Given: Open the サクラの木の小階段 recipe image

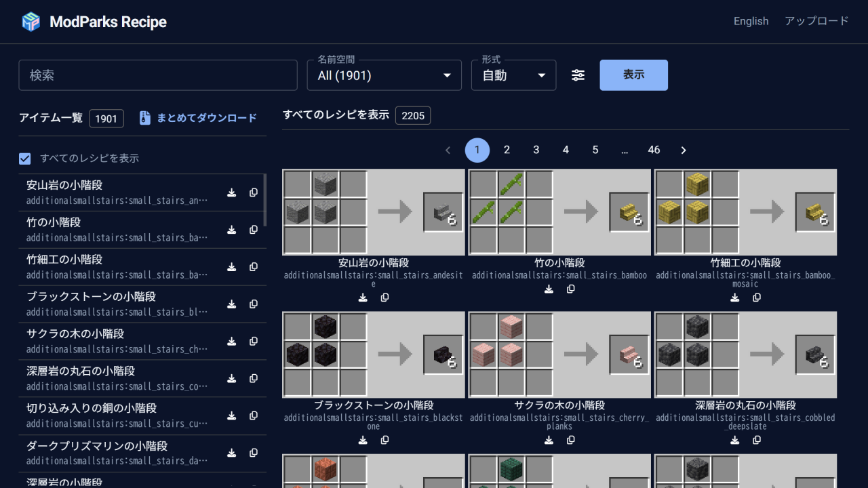Looking at the screenshot, I should (x=559, y=355).
